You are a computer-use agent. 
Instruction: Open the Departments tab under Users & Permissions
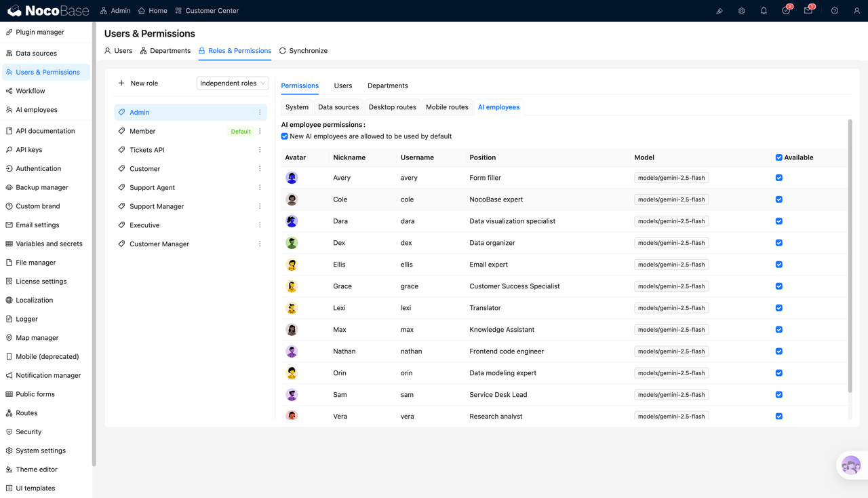(x=165, y=51)
